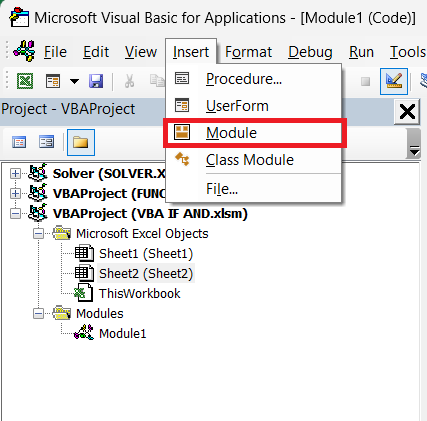
Task: Collapse the VBA IF AND.xlsm project
Action: point(15,214)
